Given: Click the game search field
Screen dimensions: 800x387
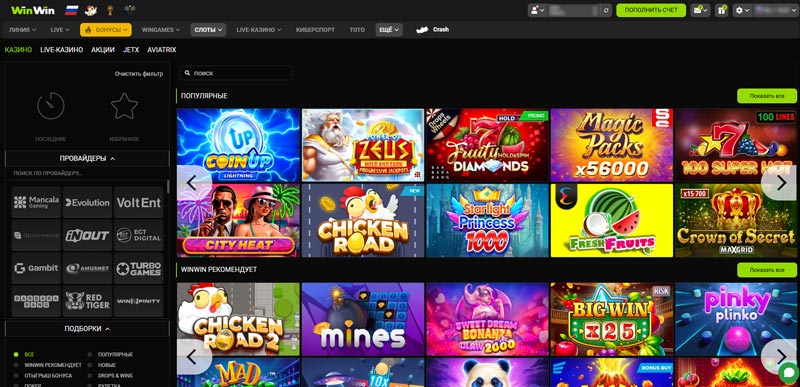Looking at the screenshot, I should point(236,73).
